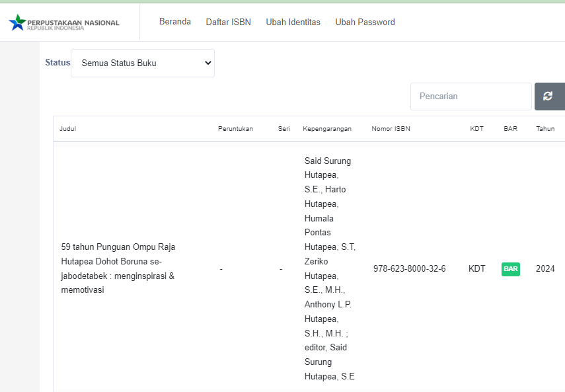Select the ISBN number 978-623-8000-32-6
565x392 pixels.
pyautogui.click(x=409, y=269)
